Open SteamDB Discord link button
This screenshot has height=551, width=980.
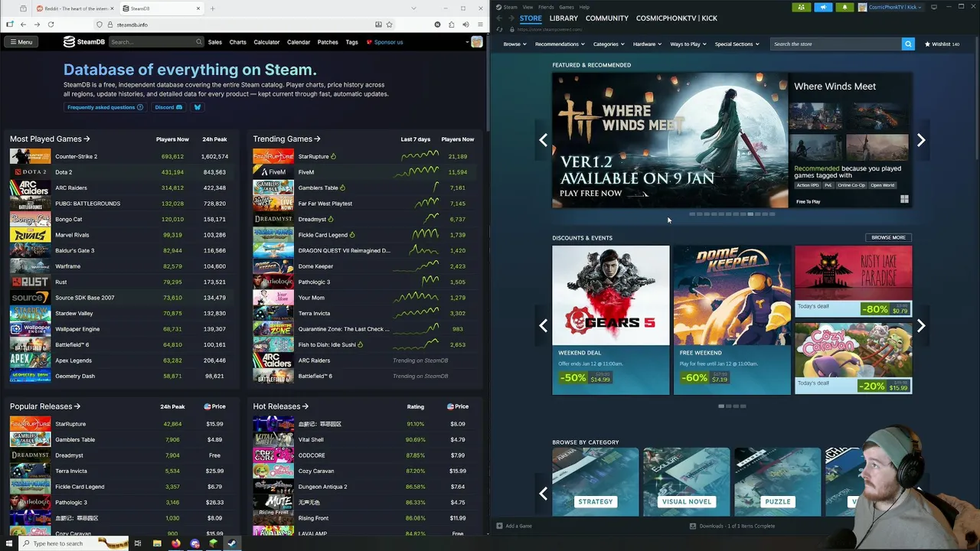[x=168, y=107]
